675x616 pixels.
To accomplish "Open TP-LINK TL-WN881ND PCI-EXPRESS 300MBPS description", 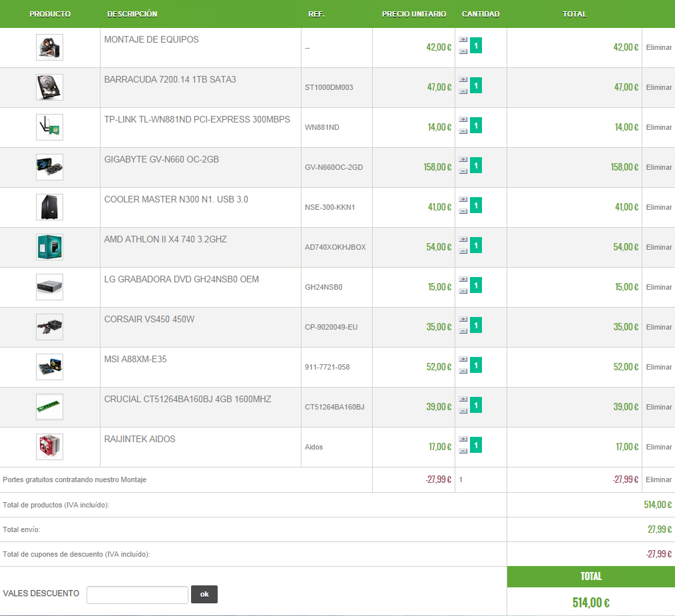I will (197, 119).
